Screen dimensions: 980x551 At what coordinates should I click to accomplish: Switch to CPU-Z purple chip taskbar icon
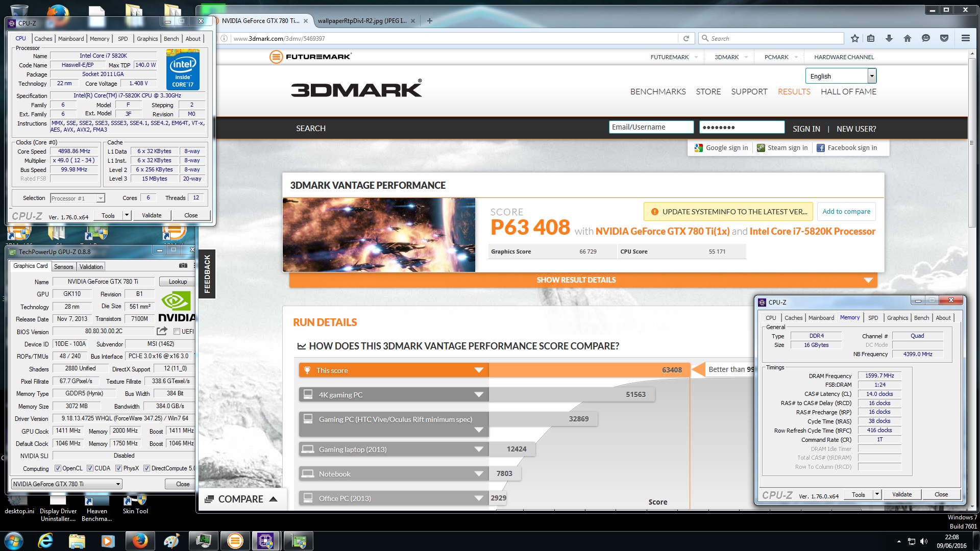click(265, 541)
